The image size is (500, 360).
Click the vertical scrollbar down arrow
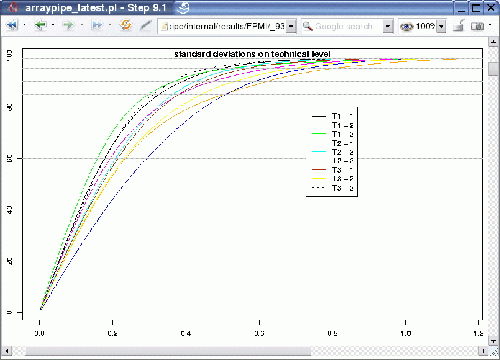(x=493, y=341)
